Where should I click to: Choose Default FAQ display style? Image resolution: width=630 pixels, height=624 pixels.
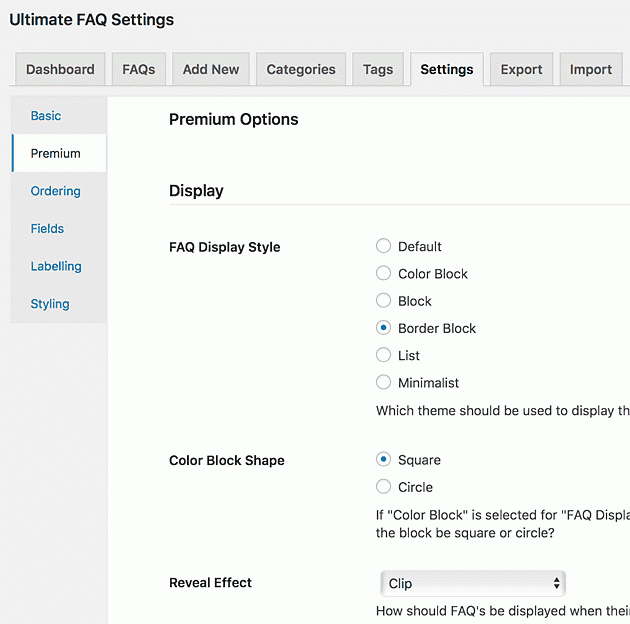(x=383, y=246)
